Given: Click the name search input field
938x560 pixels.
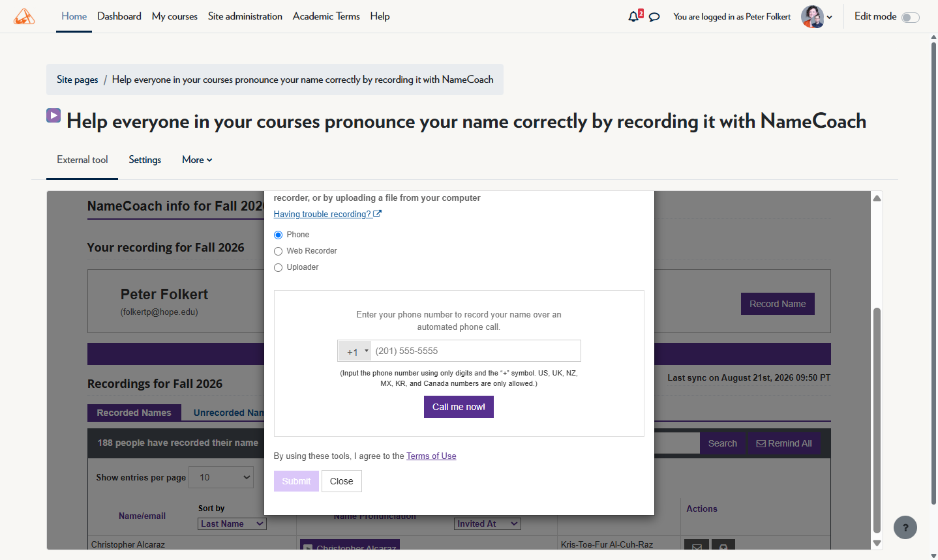Looking at the screenshot, I should pyautogui.click(x=676, y=443).
